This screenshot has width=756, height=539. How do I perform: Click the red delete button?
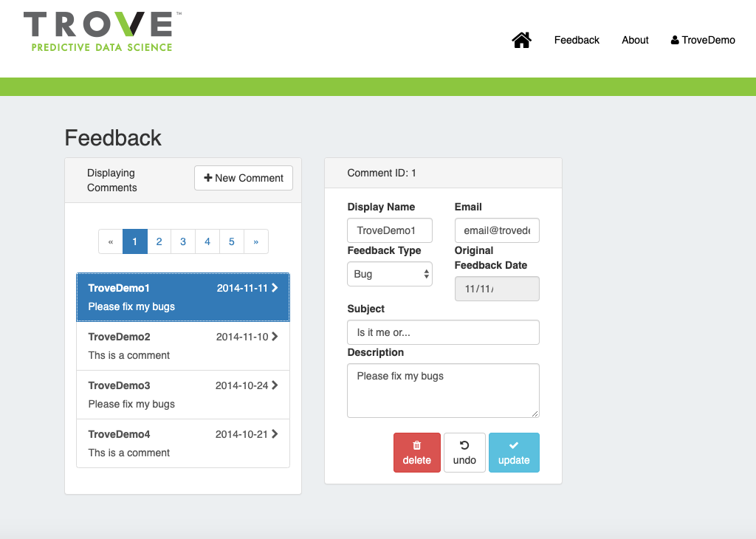pos(416,453)
